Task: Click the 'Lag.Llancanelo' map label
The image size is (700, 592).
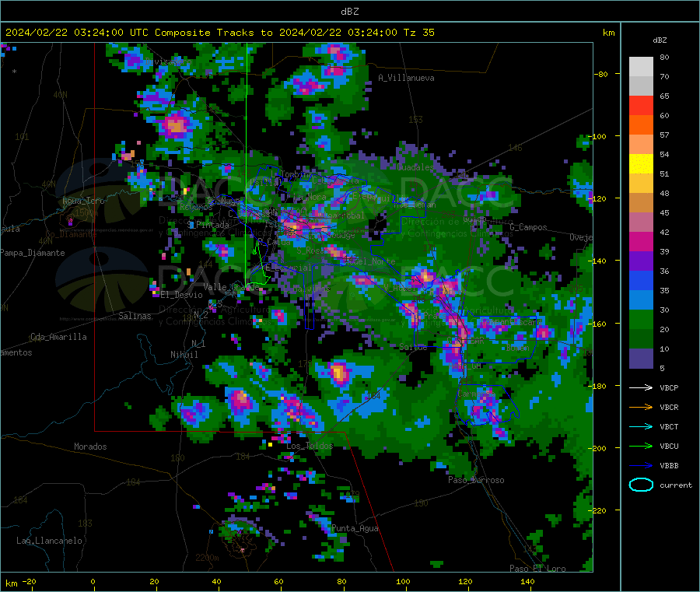Action: pos(50,541)
